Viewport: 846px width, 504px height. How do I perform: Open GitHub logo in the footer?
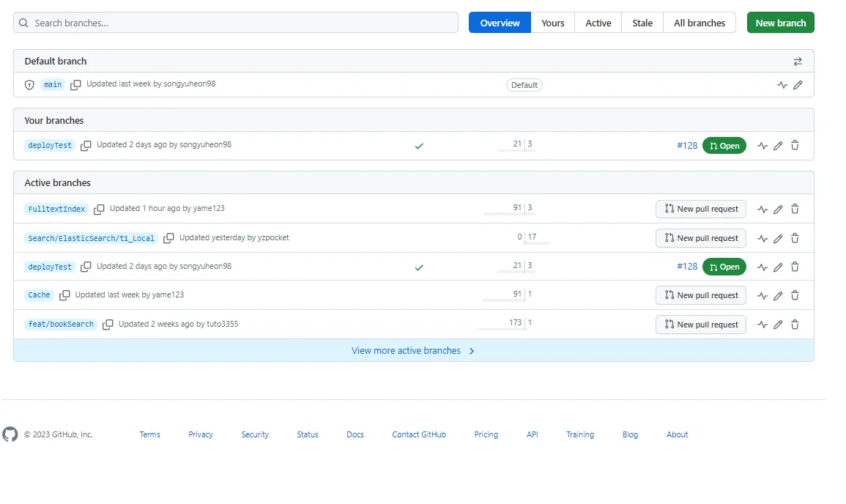[x=10, y=434]
